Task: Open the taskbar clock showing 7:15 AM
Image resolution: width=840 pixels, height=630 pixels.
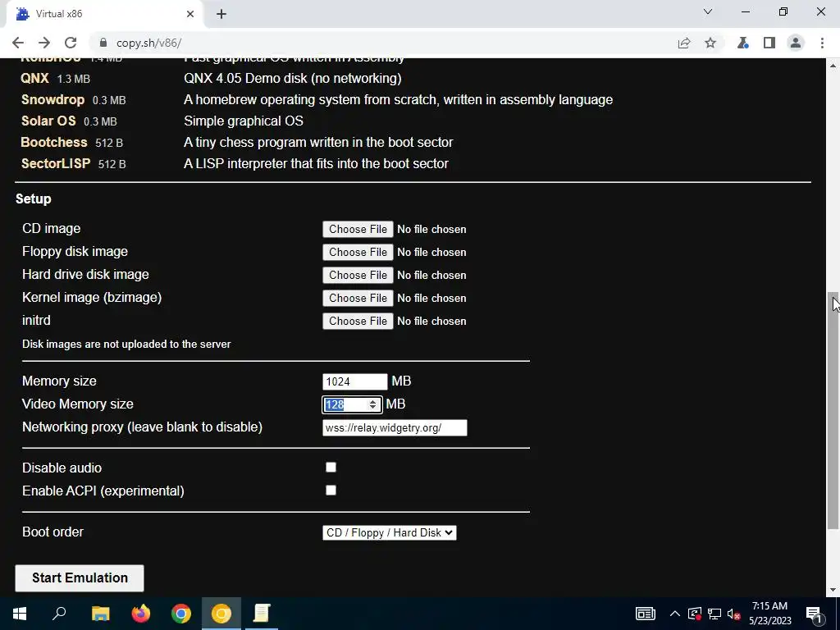Action: click(x=770, y=614)
